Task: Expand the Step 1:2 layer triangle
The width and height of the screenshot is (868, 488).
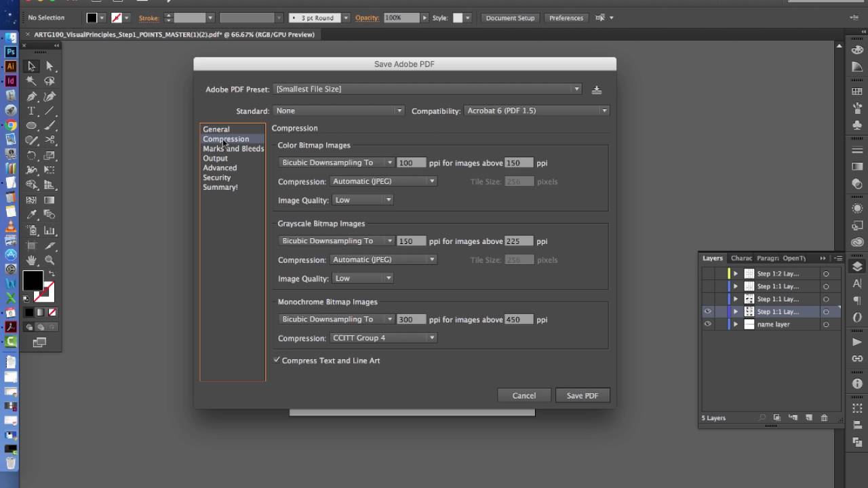Action: point(736,274)
